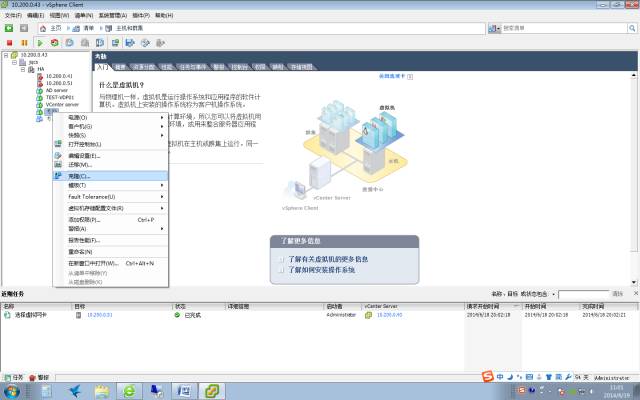Viewport: 640px width, 400px height.
Task: Click the 清除 filter button in recent tasks
Action: coord(618,294)
